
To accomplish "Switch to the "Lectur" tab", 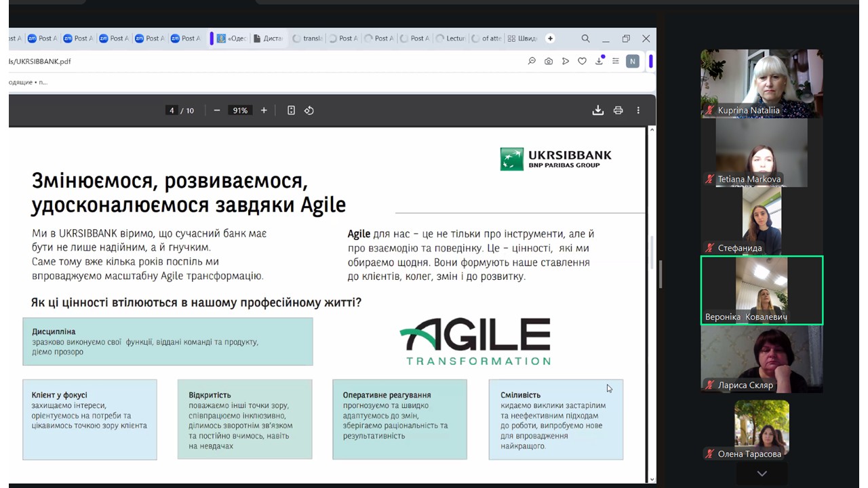I will [451, 39].
